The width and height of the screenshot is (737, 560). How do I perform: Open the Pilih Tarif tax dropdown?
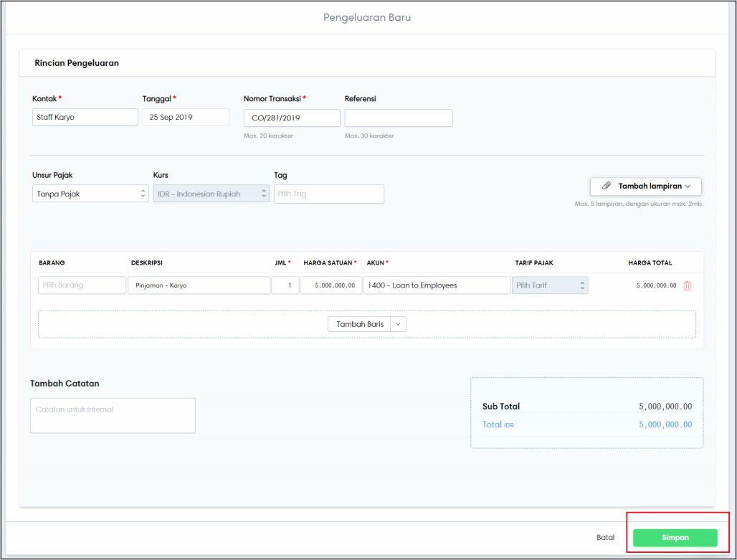point(550,285)
